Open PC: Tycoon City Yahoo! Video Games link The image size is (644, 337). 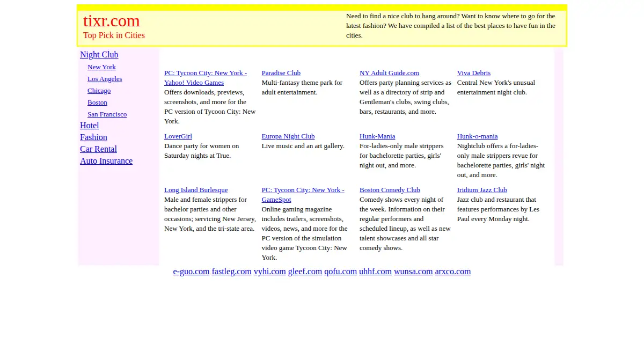coord(206,78)
